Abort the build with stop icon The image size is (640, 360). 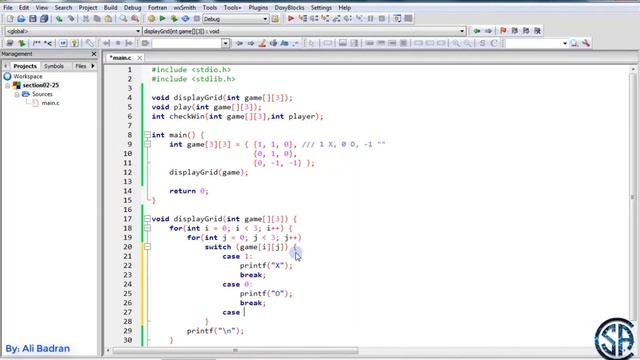197,19
